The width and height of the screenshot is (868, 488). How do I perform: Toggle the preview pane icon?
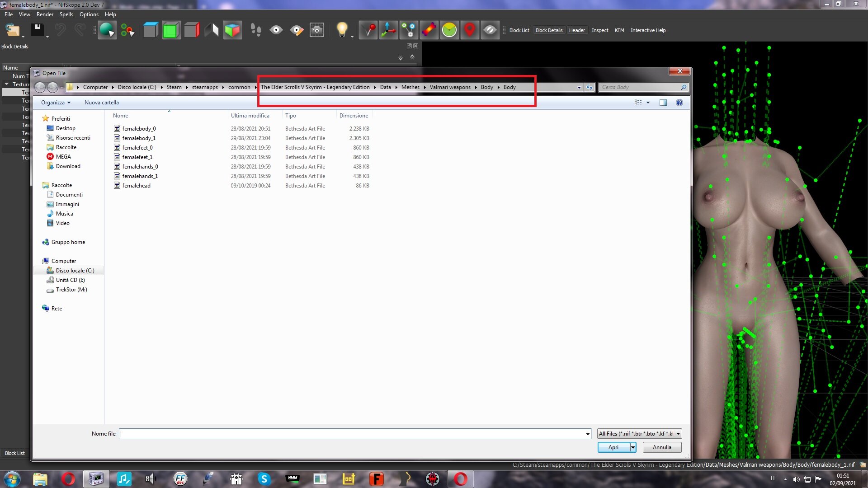point(663,103)
